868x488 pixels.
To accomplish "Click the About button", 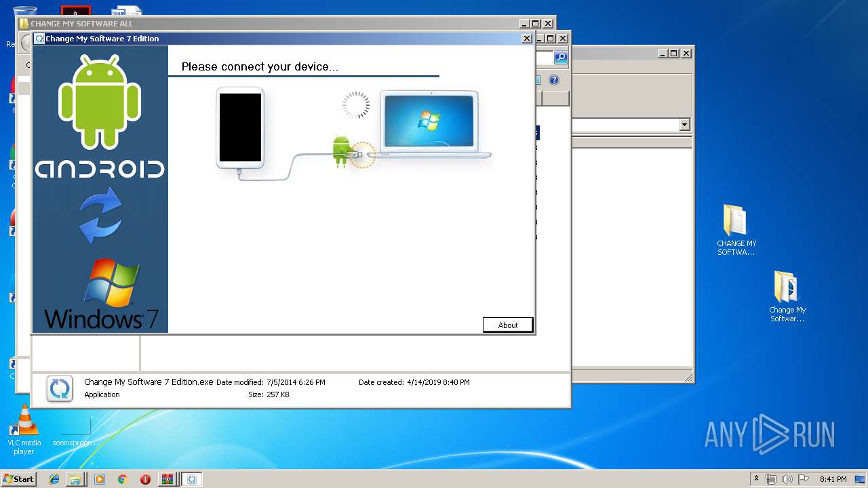I will coord(508,325).
